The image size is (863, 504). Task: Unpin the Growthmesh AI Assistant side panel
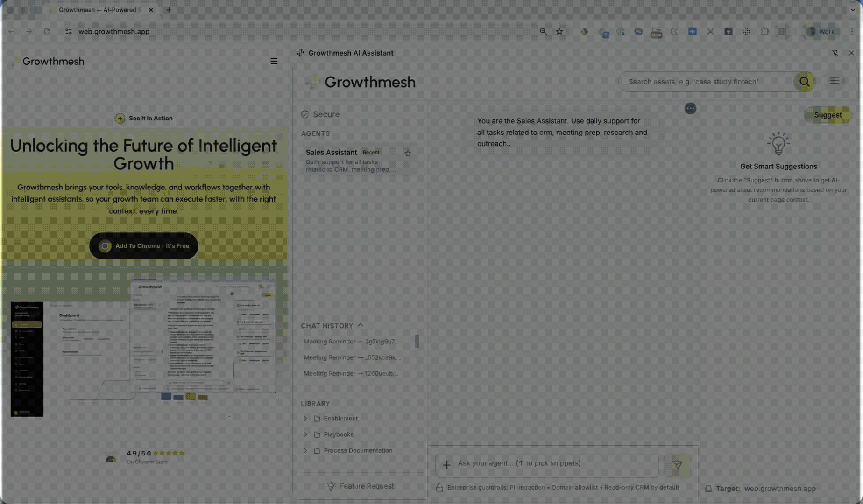[x=835, y=53]
